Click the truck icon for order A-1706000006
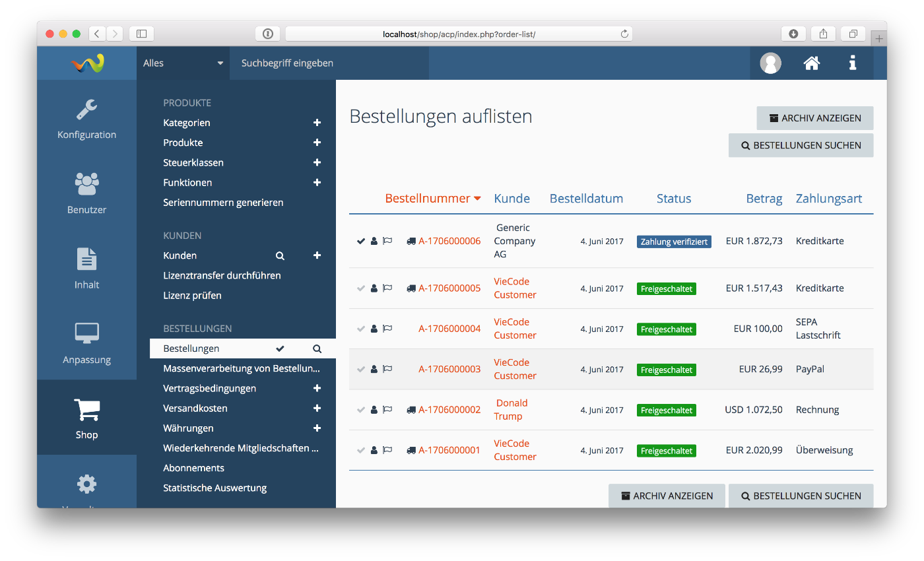The height and width of the screenshot is (561, 924). tap(411, 242)
